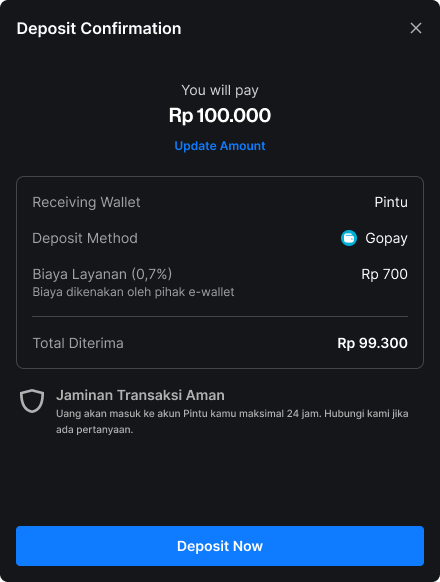
Task: Click the Pintu receiving wallet value
Action: [391, 202]
